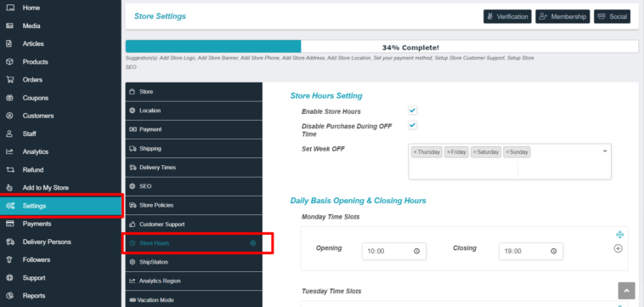Image resolution: width=644 pixels, height=307 pixels.
Task: Open the Shipping settings tab
Action: pyautogui.click(x=194, y=148)
